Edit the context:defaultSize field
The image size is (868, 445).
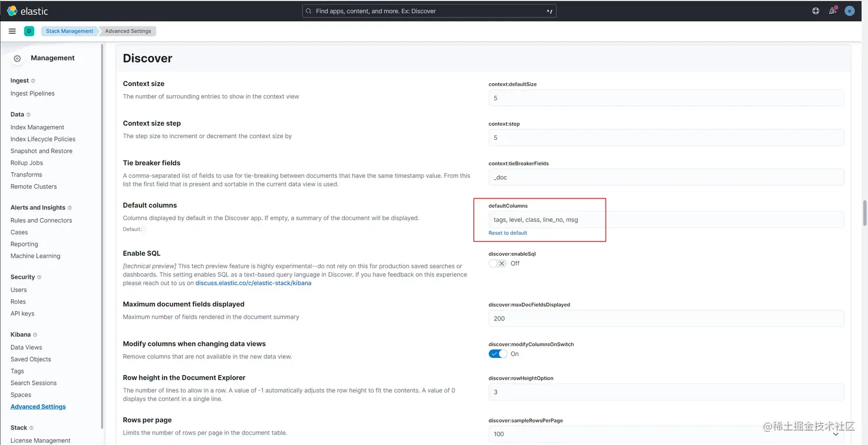666,98
